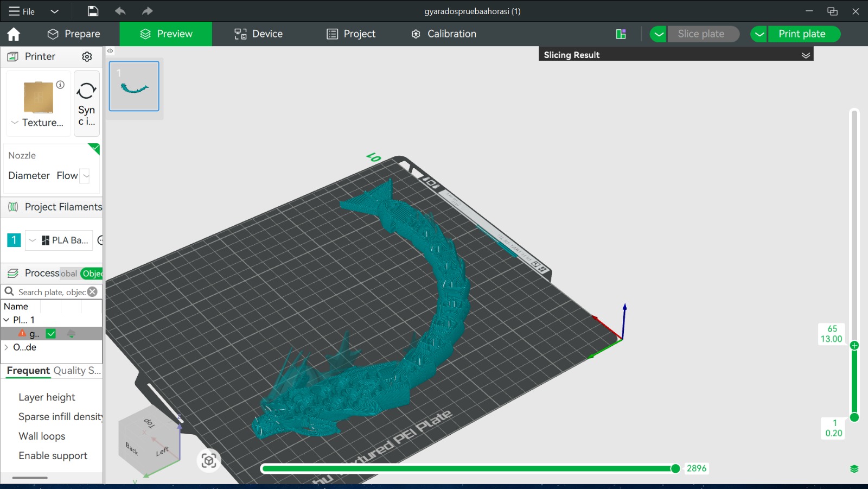The image size is (868, 489).
Task: Open the Project tab
Action: [x=351, y=34]
